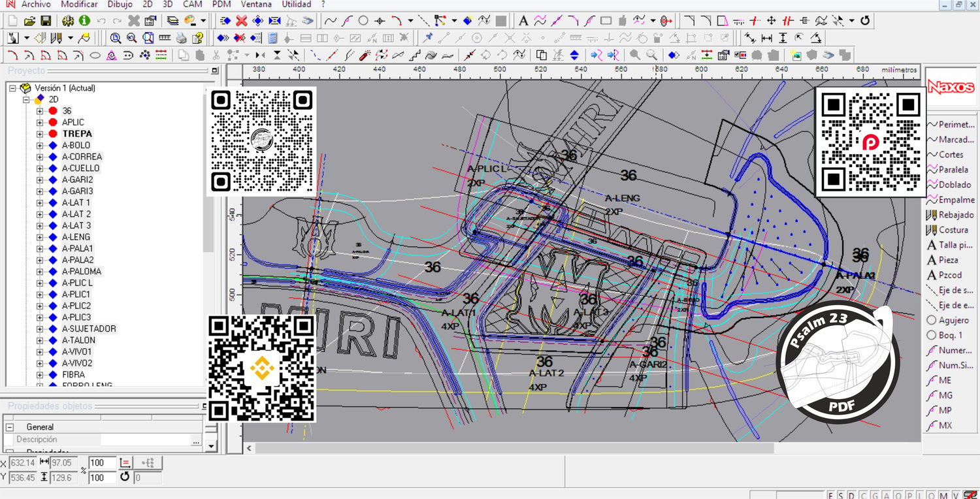Image resolution: width=980 pixels, height=499 pixels.
Task: Toggle the M status bar indicator
Action: click(943, 495)
